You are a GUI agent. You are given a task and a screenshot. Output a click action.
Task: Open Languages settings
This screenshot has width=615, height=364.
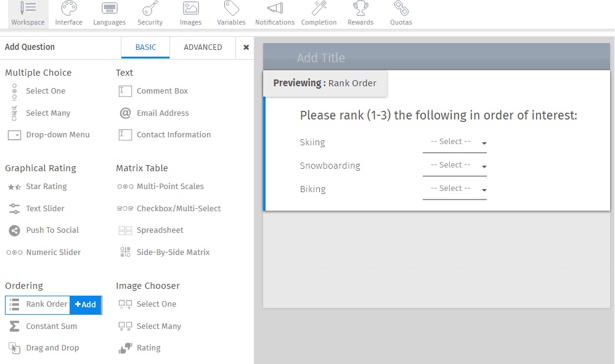[x=109, y=13]
